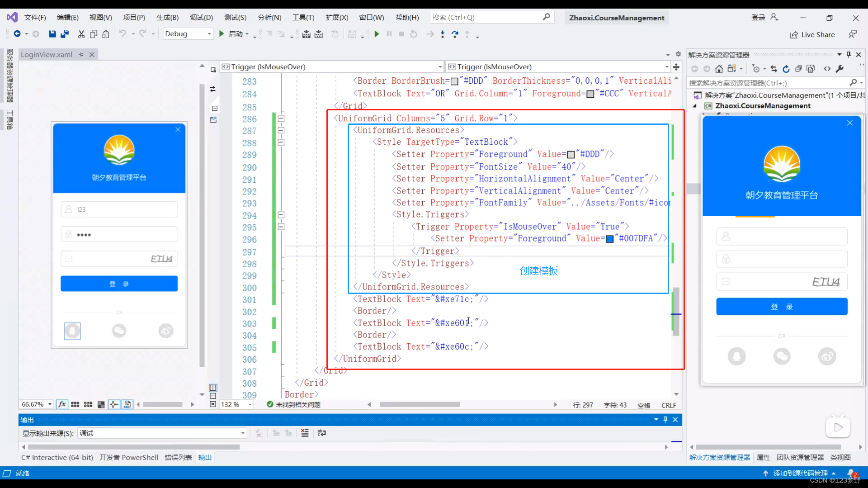Click the Step Into debug icon
The width and height of the screenshot is (868, 488).
pos(443,34)
